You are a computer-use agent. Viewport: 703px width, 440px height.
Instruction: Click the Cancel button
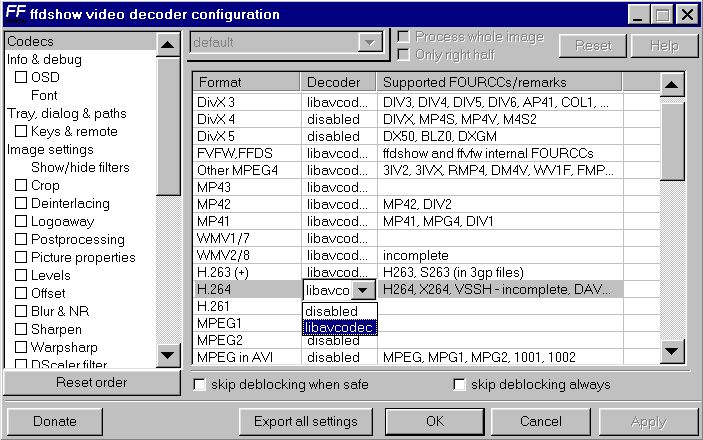pyautogui.click(x=540, y=421)
